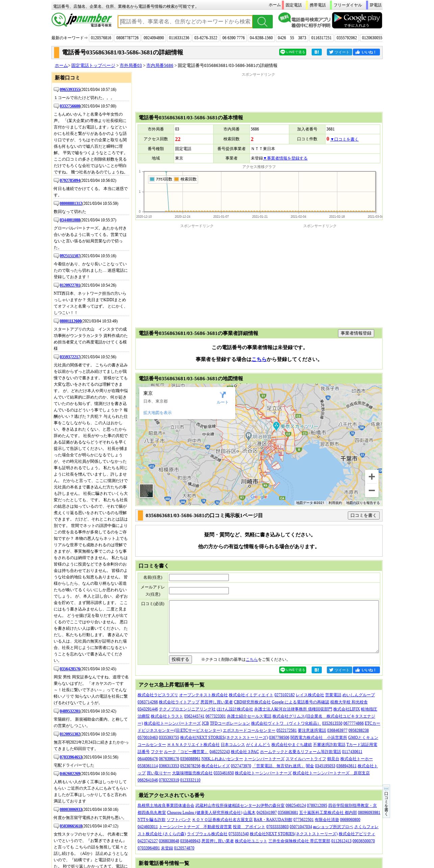The height and width of the screenshot is (868, 434).
Task: Open the IP電話 navigation tab
Action: point(375,5)
